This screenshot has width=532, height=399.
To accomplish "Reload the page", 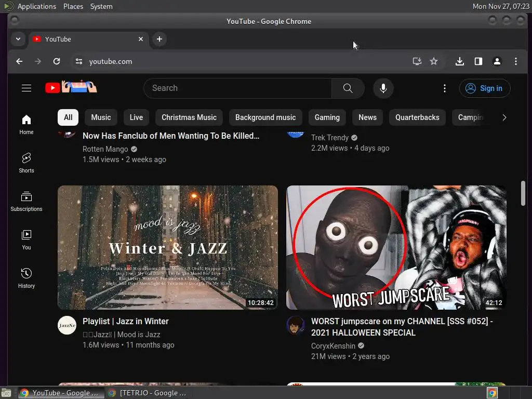I will pyautogui.click(x=57, y=61).
